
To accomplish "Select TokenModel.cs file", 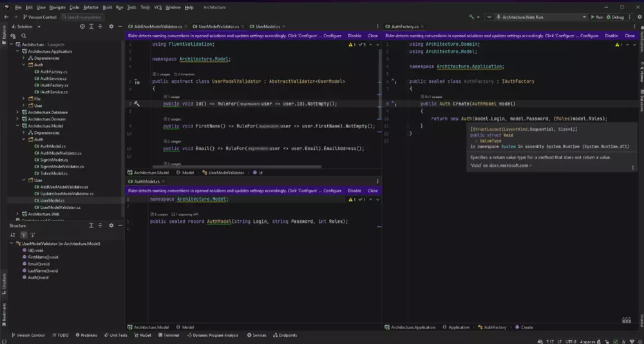I will tap(50, 173).
